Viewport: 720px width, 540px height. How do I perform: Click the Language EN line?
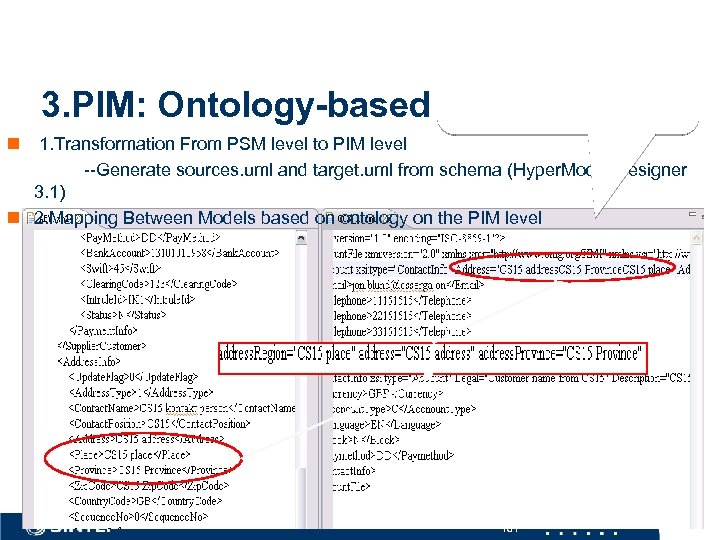[387, 424]
